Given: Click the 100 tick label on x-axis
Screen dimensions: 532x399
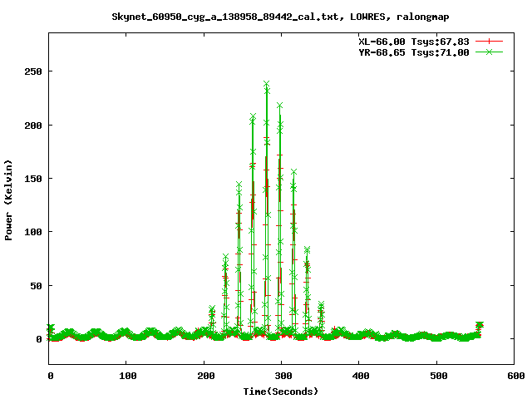Looking at the screenshot, I should [127, 376].
